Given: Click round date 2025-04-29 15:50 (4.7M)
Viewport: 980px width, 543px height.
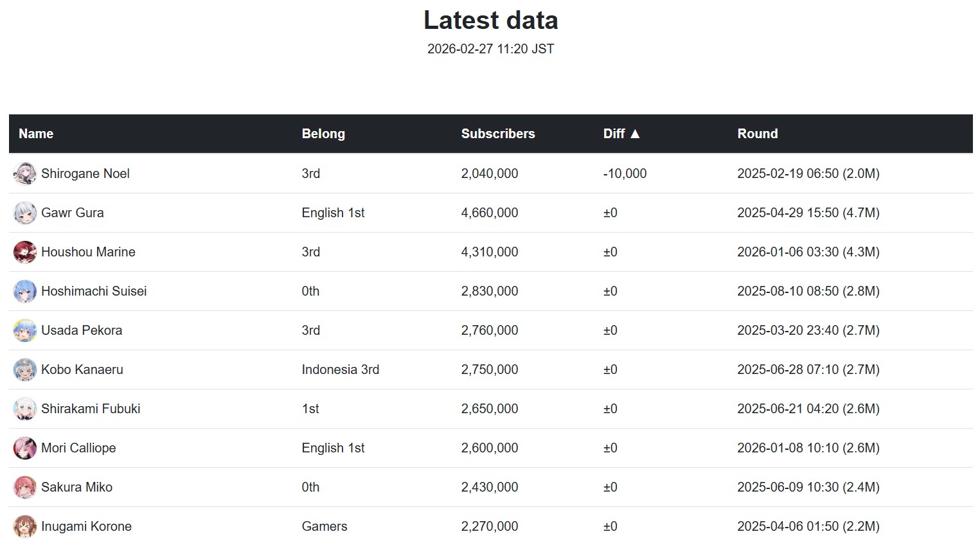Looking at the screenshot, I should pyautogui.click(x=808, y=213).
